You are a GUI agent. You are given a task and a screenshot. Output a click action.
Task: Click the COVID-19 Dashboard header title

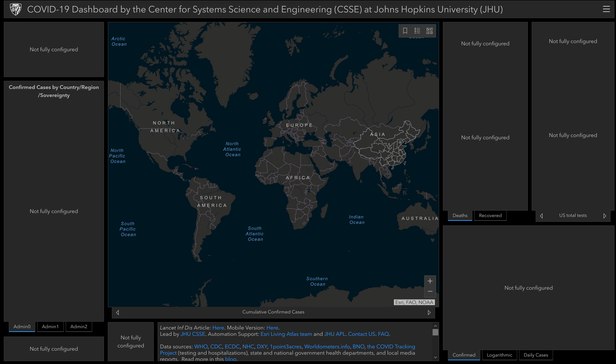point(265,9)
